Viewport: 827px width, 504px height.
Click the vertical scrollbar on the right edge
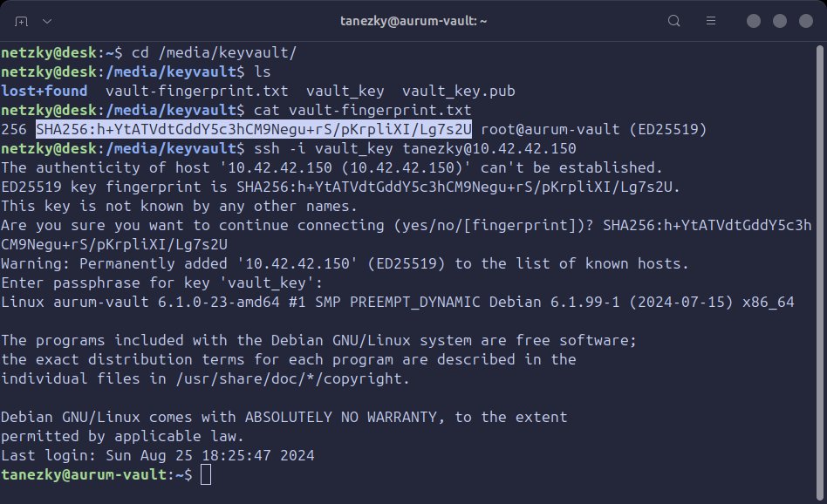820,273
